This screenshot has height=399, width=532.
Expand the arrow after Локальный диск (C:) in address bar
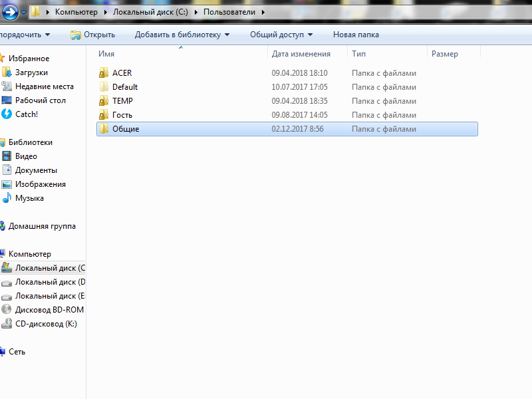coord(196,13)
